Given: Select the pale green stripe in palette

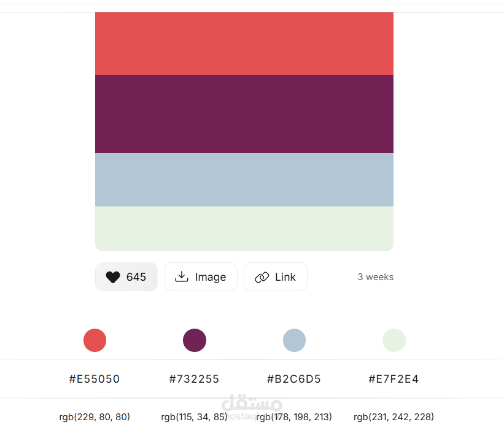Looking at the screenshot, I should (x=244, y=229).
